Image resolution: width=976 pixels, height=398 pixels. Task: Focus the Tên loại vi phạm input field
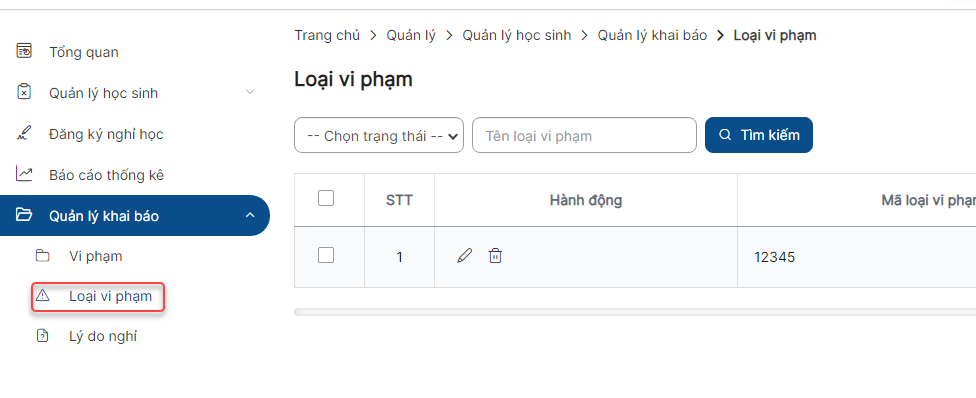click(x=584, y=135)
